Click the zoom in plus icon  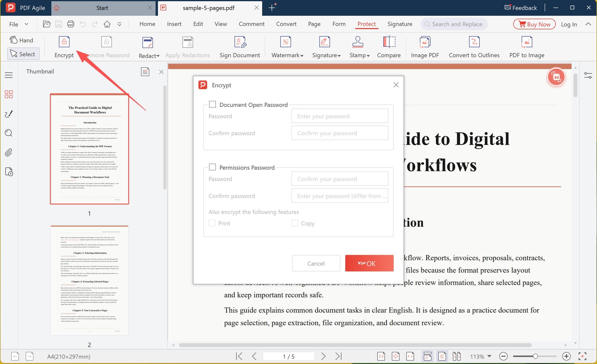click(566, 356)
